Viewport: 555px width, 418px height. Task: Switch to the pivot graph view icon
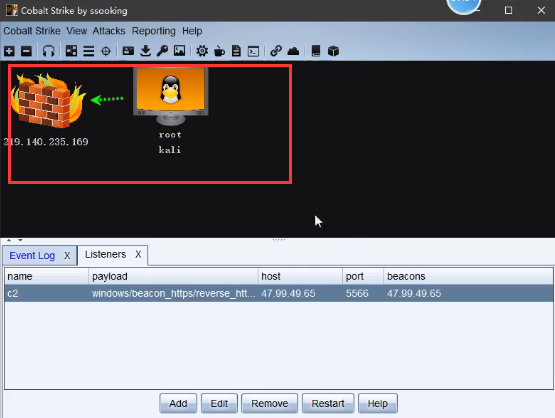click(71, 51)
